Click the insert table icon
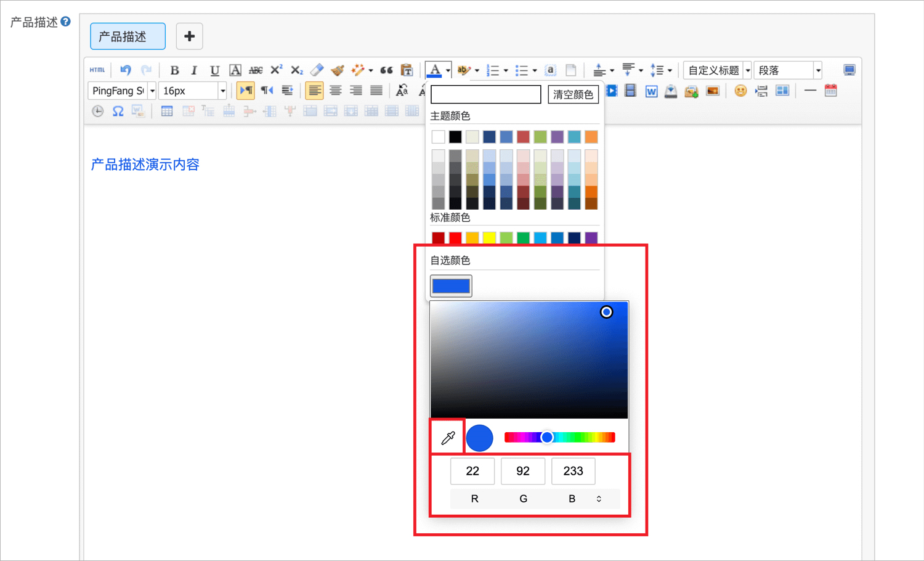Screen dimensions: 924x561 [x=166, y=112]
